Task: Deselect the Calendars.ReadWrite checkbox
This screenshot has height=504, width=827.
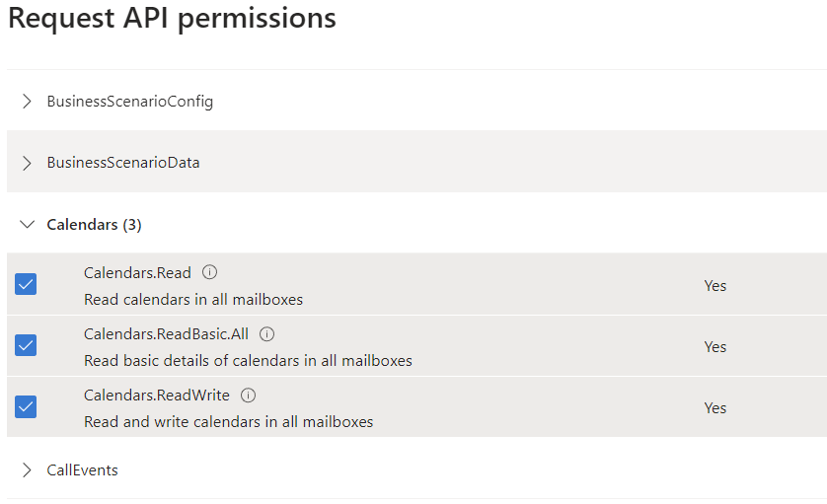Action: click(x=26, y=406)
